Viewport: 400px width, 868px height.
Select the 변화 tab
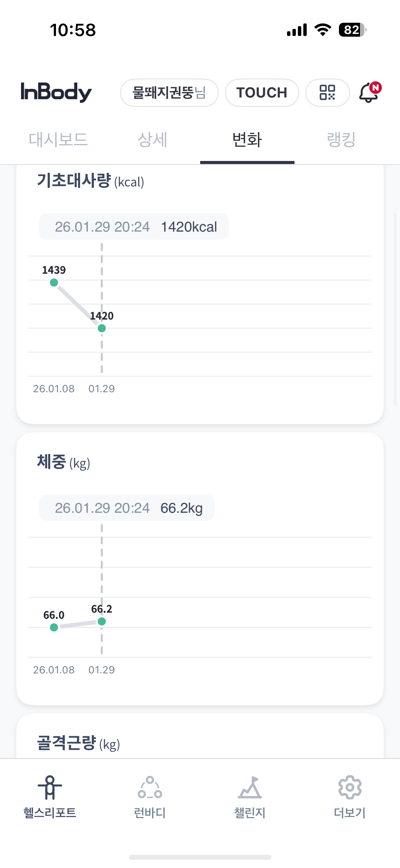(247, 140)
